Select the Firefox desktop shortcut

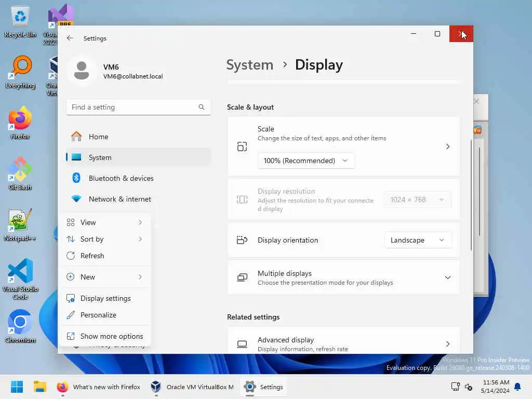coord(20,123)
